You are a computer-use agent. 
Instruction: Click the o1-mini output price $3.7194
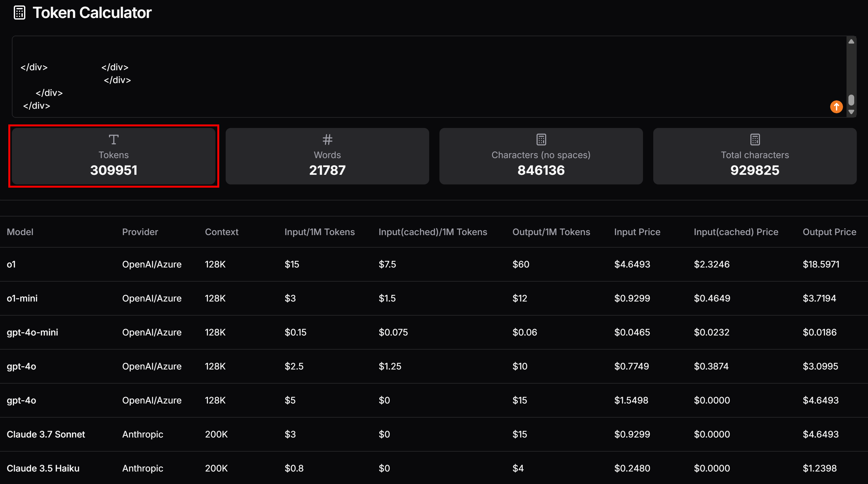(x=819, y=298)
